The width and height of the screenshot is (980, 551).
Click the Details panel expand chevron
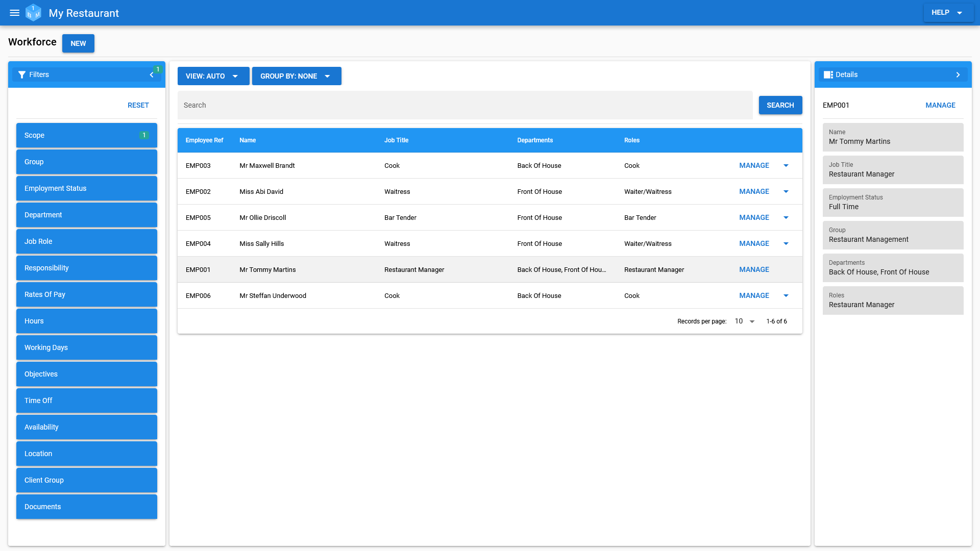pyautogui.click(x=959, y=74)
